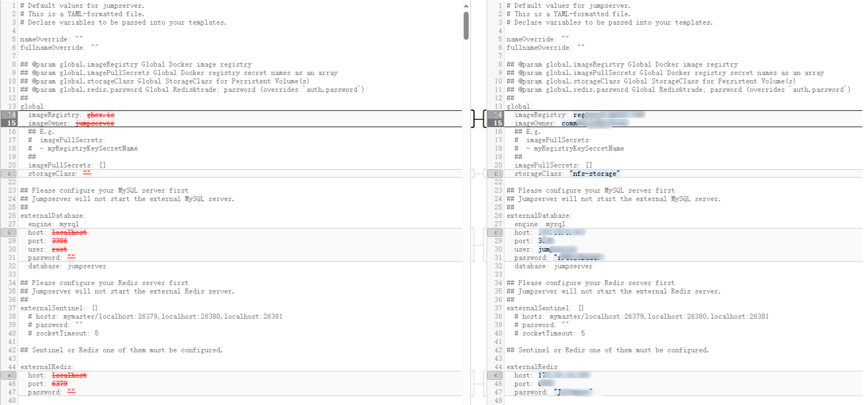Click '# This is a YAML-formatted file.' on left
868x405 pixels.
pyautogui.click(x=83, y=14)
